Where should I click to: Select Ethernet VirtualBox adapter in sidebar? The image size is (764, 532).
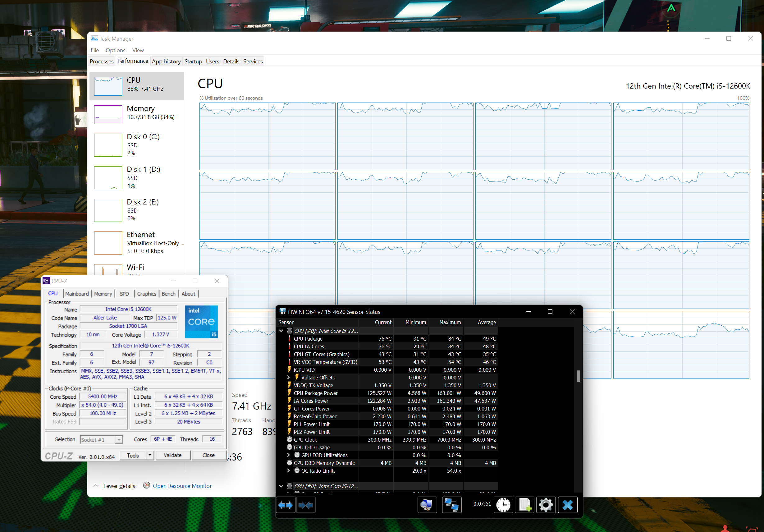137,243
